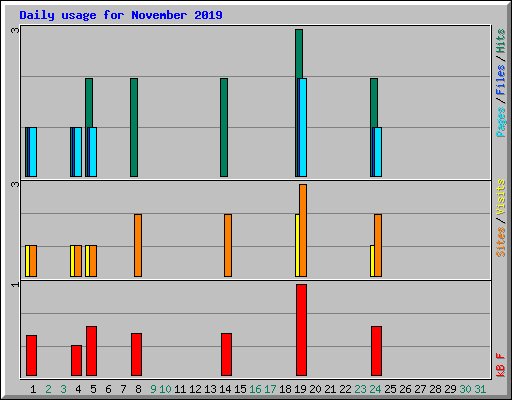Click the x-axis day label "19"
Image resolution: width=512 pixels, height=400 pixels.
coord(300,389)
